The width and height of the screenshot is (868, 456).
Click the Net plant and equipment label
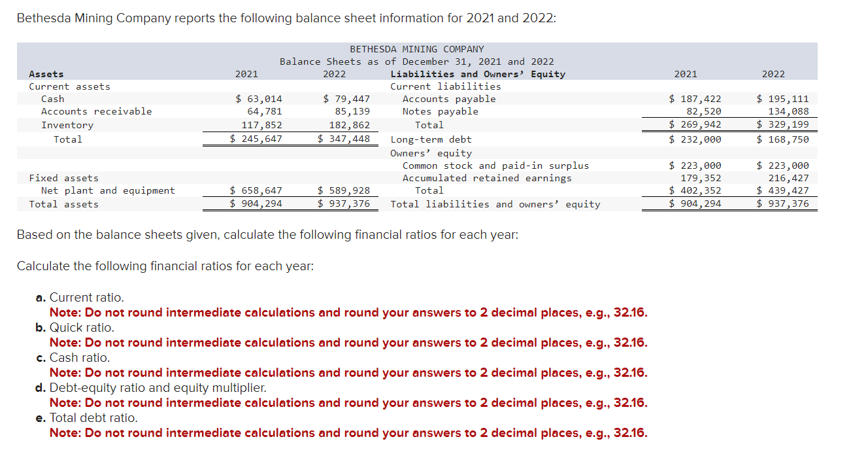pos(108,190)
